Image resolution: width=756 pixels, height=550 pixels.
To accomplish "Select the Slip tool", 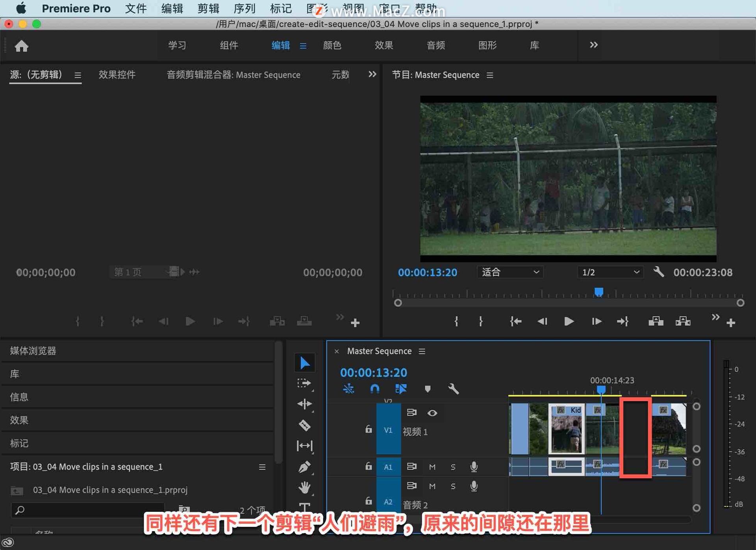I will pyautogui.click(x=304, y=446).
